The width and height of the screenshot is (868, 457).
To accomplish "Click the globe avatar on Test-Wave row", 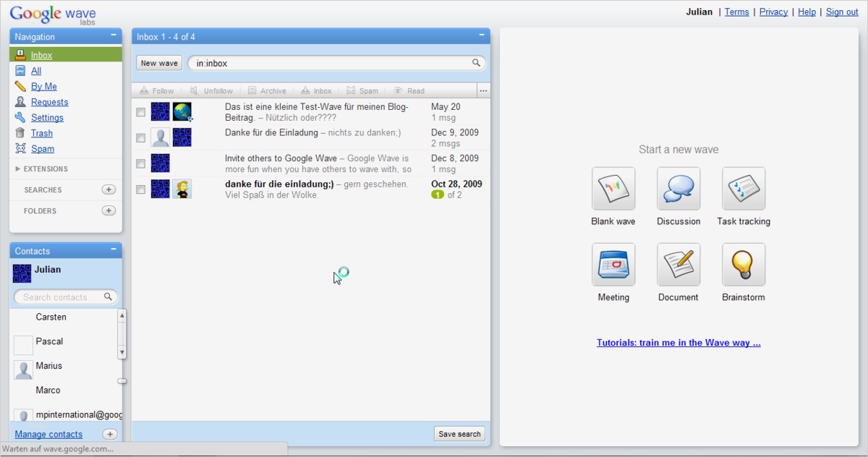I will (182, 111).
